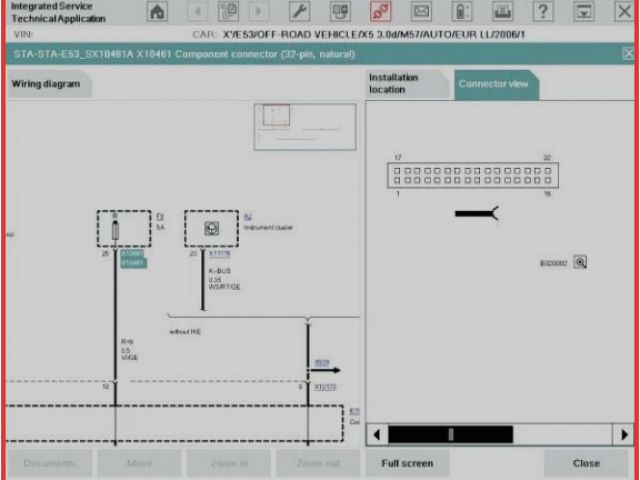Click the red connection manager icon
The image size is (640, 480).
[x=380, y=12]
